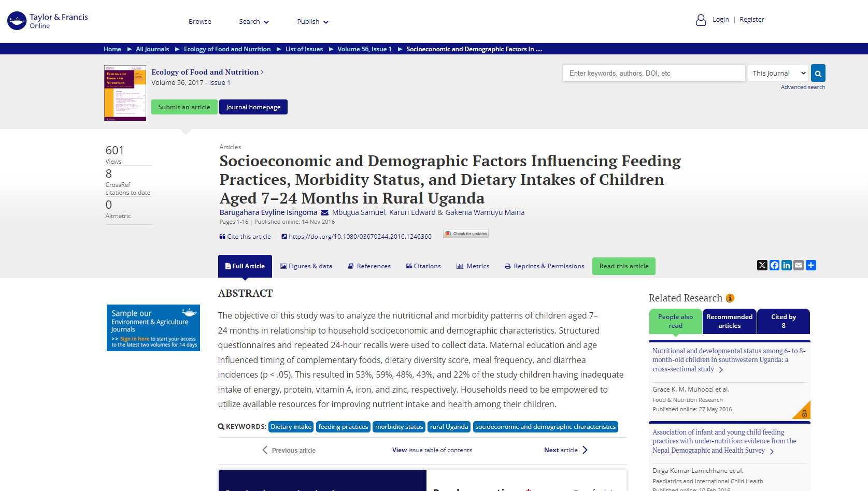The height and width of the screenshot is (491, 868).
Task: Open the Cited by 8 tab
Action: click(783, 321)
